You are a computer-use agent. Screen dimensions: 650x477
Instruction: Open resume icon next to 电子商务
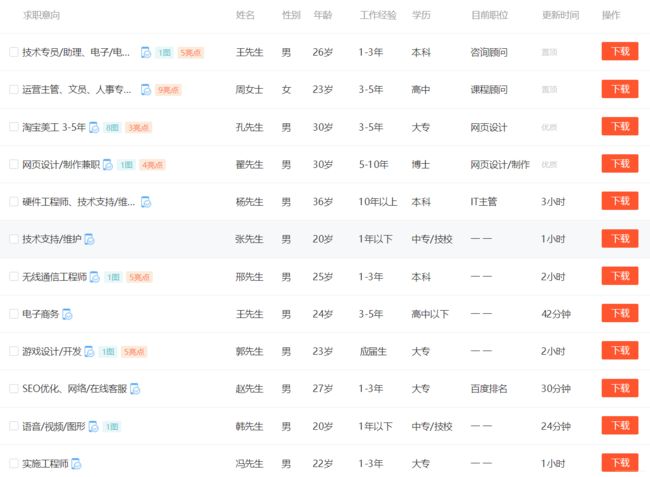click(67, 314)
